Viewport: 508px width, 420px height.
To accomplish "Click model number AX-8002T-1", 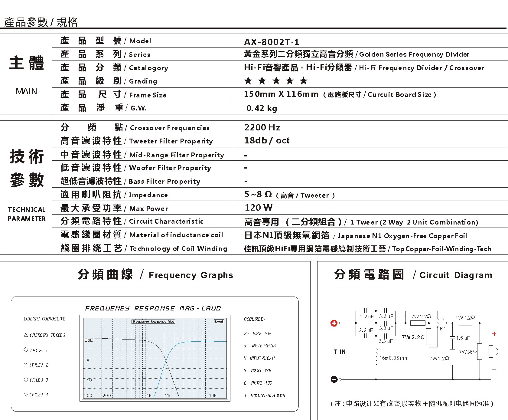I will 272,42.
